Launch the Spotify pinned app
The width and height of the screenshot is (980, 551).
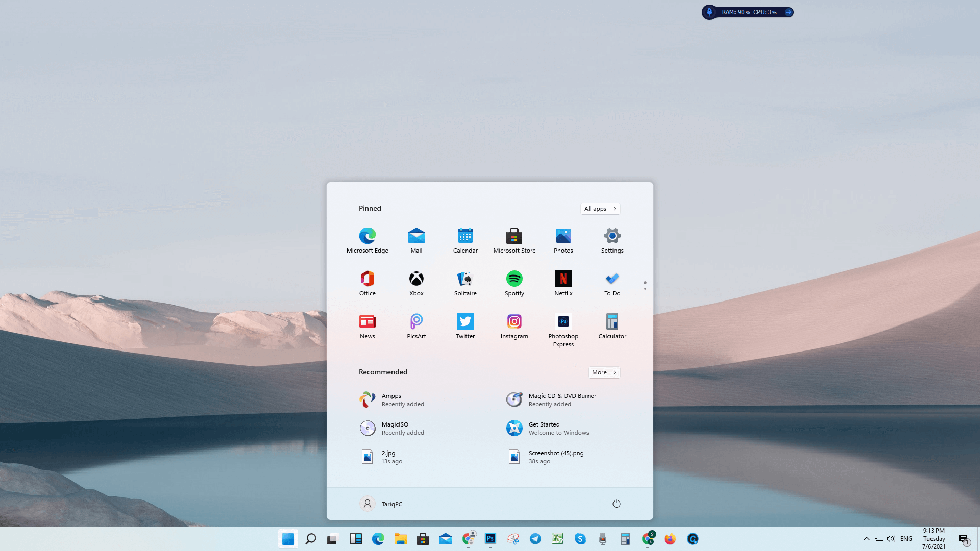point(514,282)
